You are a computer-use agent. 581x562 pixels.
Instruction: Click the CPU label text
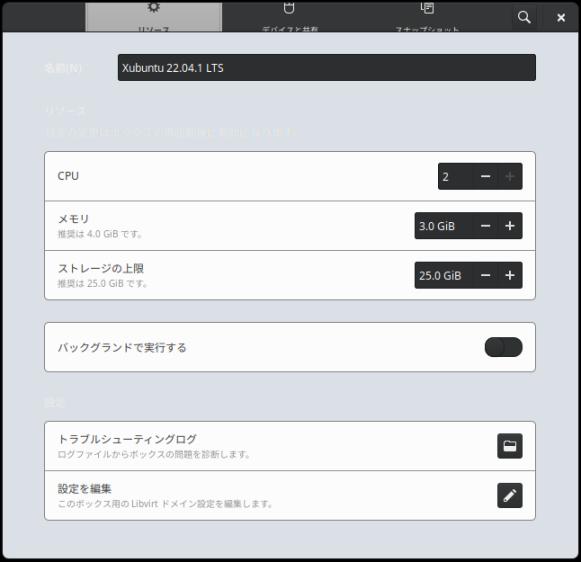(x=68, y=176)
